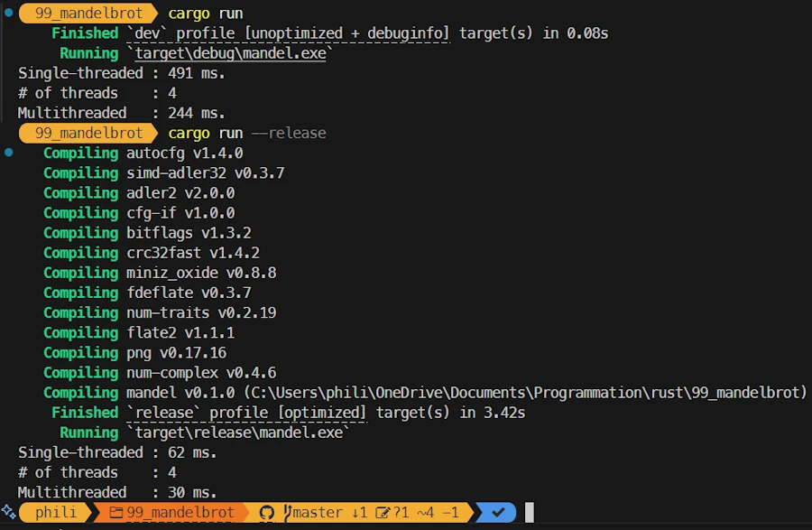This screenshot has height=530, width=812.
Task: Click the 'Single-threaded : 62 ms.' line
Action: (117, 452)
